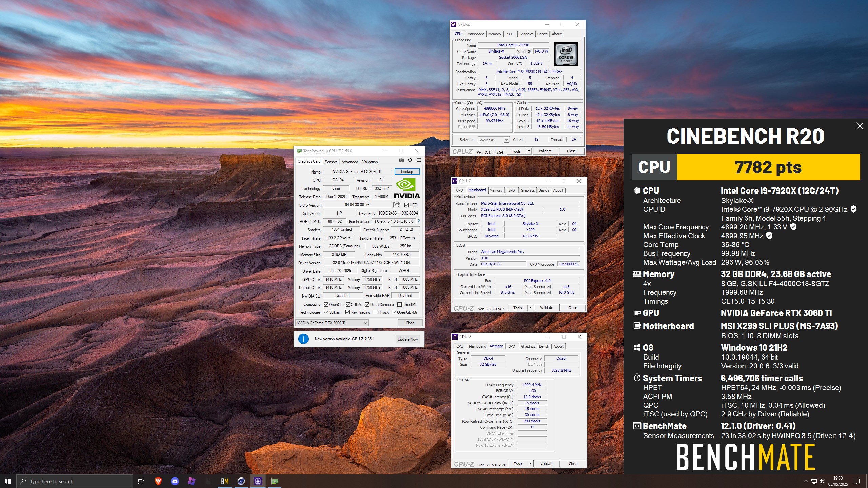Click the Lookup button in GPU-Z
Image resolution: width=868 pixels, height=488 pixels.
click(x=407, y=172)
